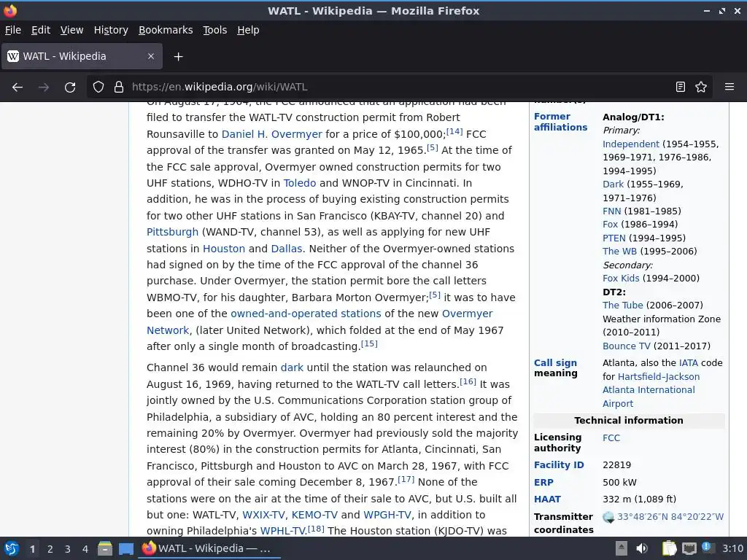The image size is (747, 560).
Task: Open the View menu
Action: (71, 30)
